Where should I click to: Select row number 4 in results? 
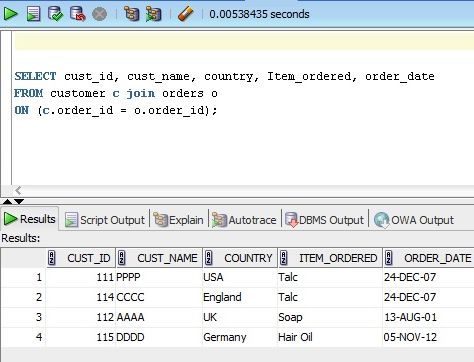(23, 337)
